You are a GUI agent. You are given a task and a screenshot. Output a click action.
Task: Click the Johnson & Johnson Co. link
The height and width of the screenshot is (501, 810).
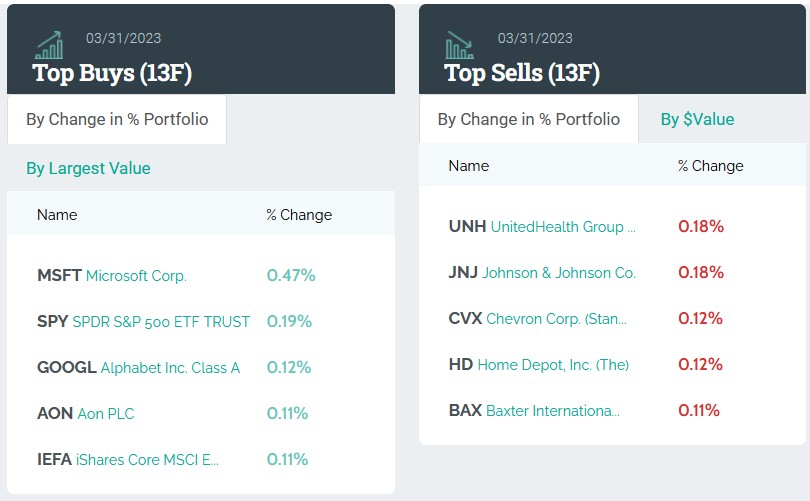[x=559, y=273]
